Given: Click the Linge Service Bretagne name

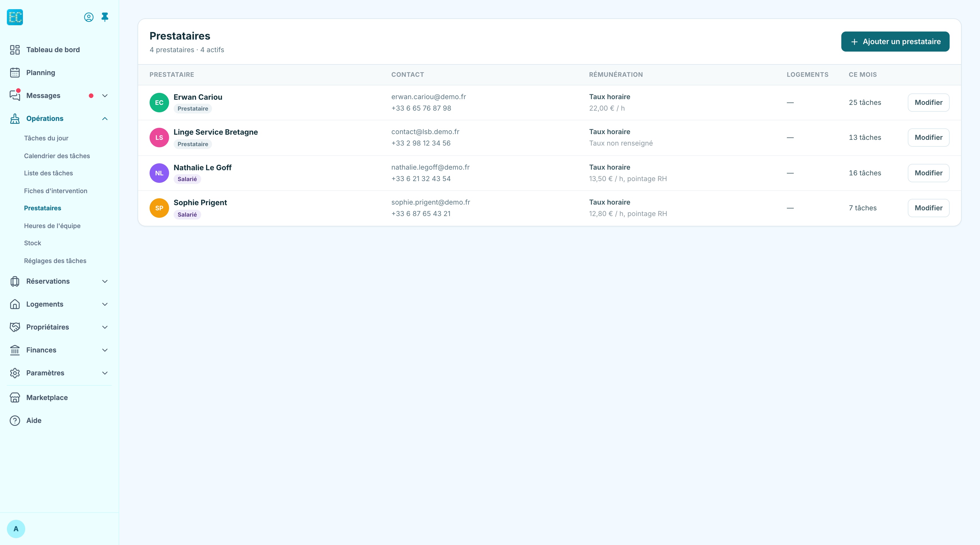Looking at the screenshot, I should tap(216, 132).
